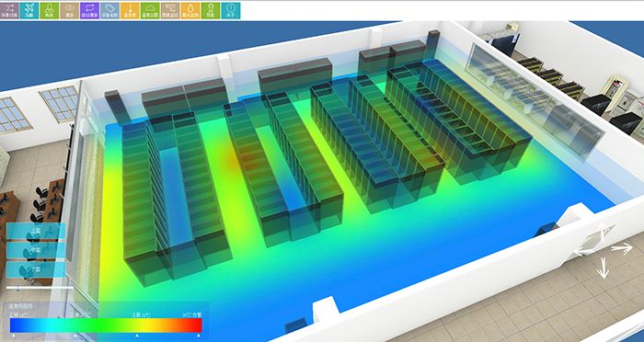Select the middle layer button (中层)
This screenshot has height=342, width=644.
point(36,250)
